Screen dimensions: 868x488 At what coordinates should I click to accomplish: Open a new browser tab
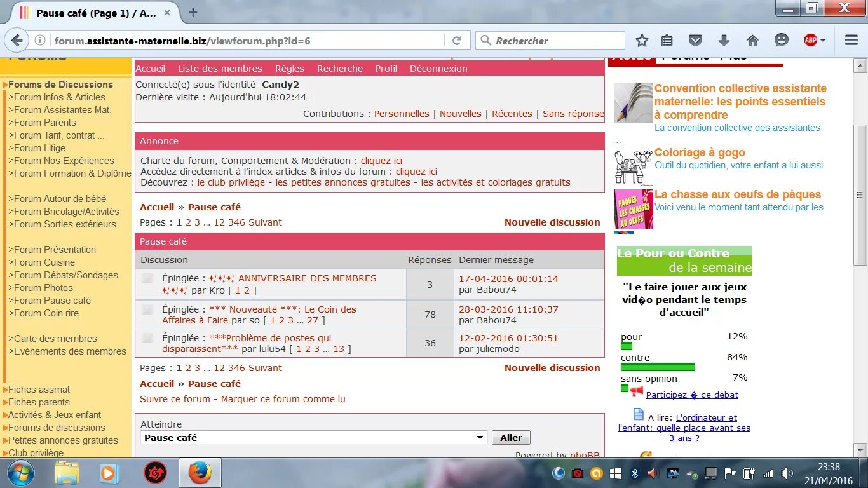tap(193, 12)
